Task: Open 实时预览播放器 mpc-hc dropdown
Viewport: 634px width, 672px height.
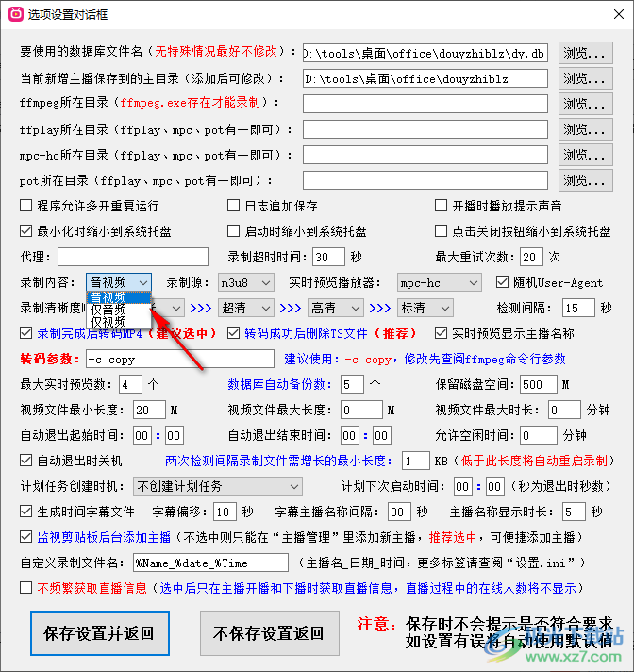Action: coord(439,283)
